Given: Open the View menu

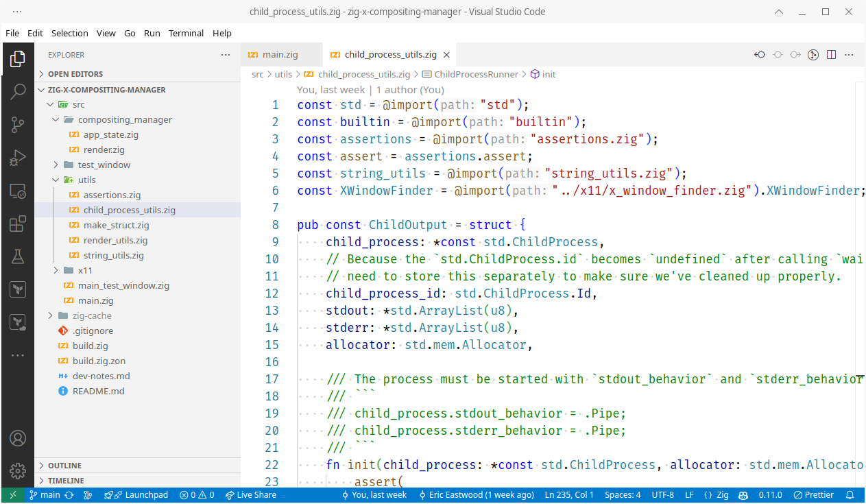Looking at the screenshot, I should pyautogui.click(x=106, y=33).
